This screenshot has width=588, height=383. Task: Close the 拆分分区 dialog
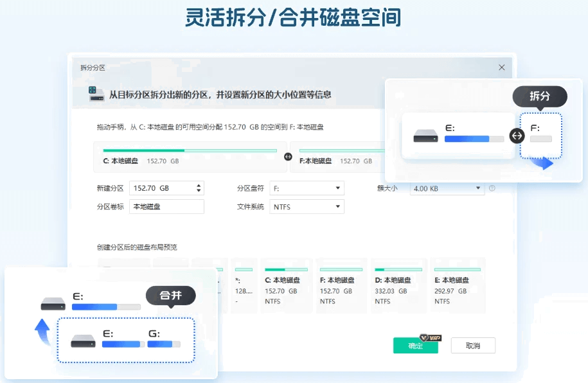pos(502,67)
